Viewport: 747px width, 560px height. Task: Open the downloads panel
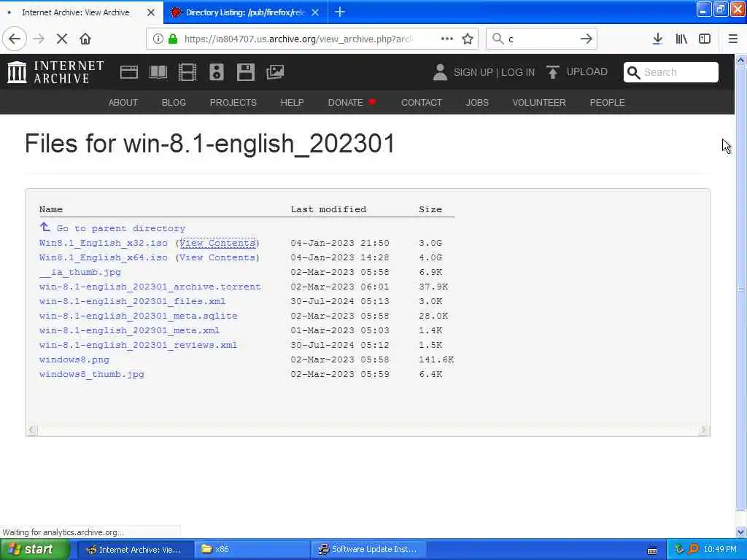657,39
